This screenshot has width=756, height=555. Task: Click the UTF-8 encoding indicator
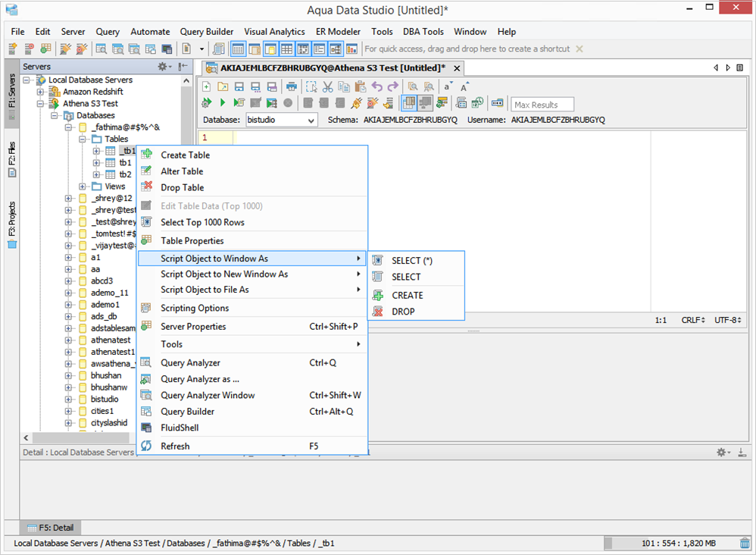[x=727, y=320]
